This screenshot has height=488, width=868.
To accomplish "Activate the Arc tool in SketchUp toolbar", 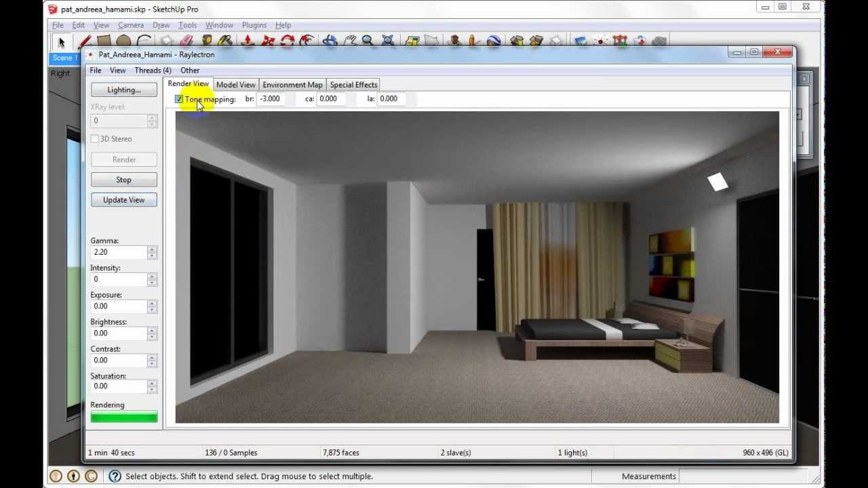I will pos(144,42).
